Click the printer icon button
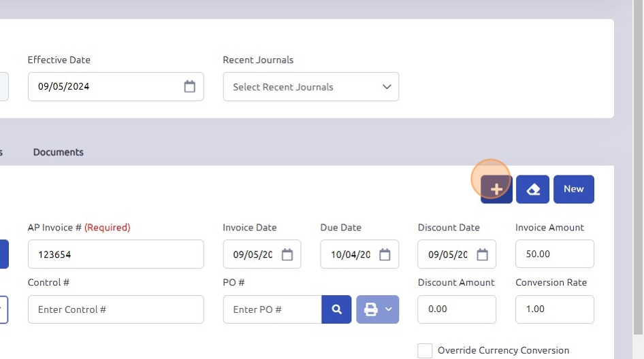 tap(371, 309)
